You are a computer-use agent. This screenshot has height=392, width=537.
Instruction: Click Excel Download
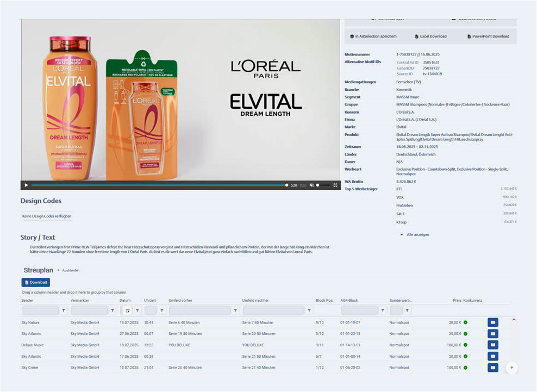[430, 36]
